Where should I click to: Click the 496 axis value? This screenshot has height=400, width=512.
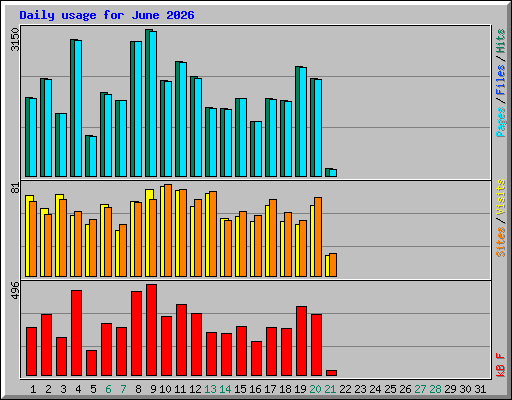coord(15,290)
